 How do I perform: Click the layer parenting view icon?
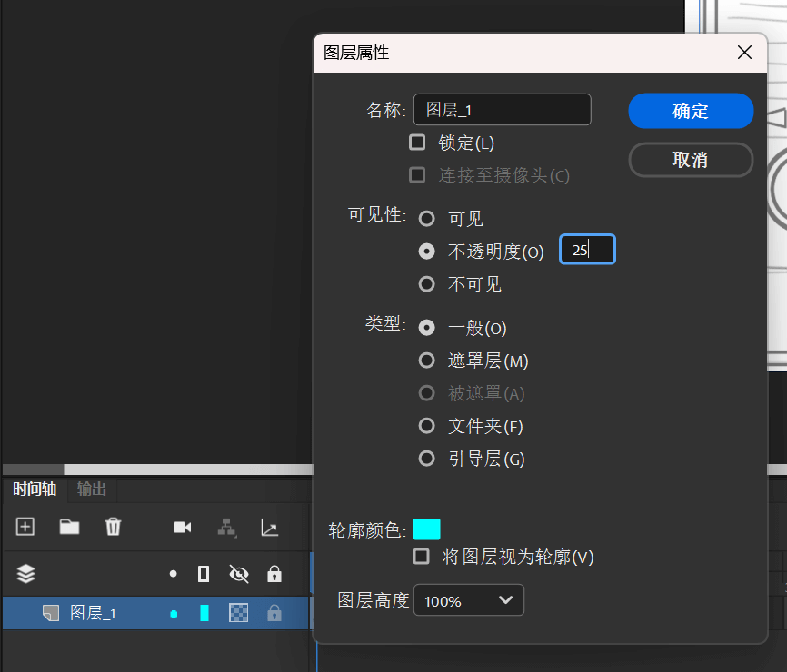coord(227,528)
